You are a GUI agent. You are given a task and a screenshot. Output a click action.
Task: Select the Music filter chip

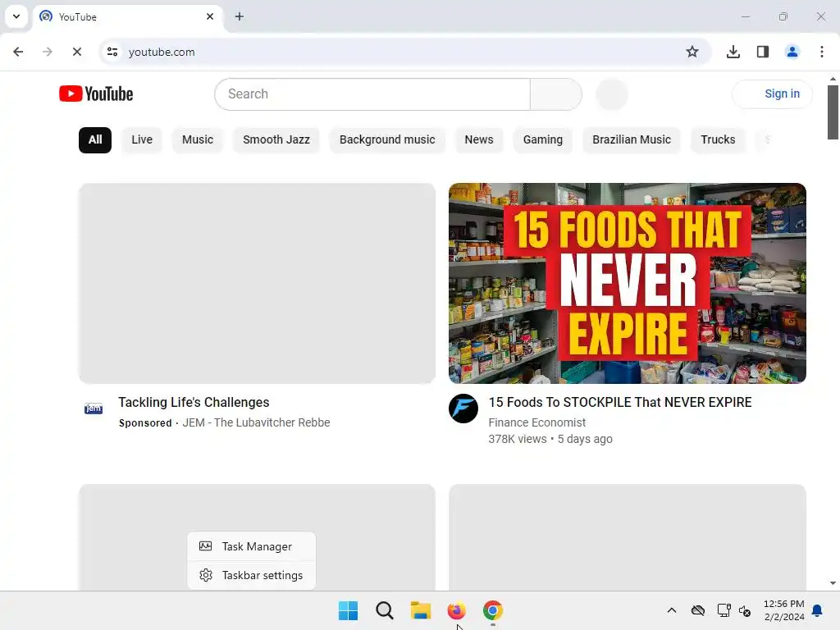tap(198, 139)
